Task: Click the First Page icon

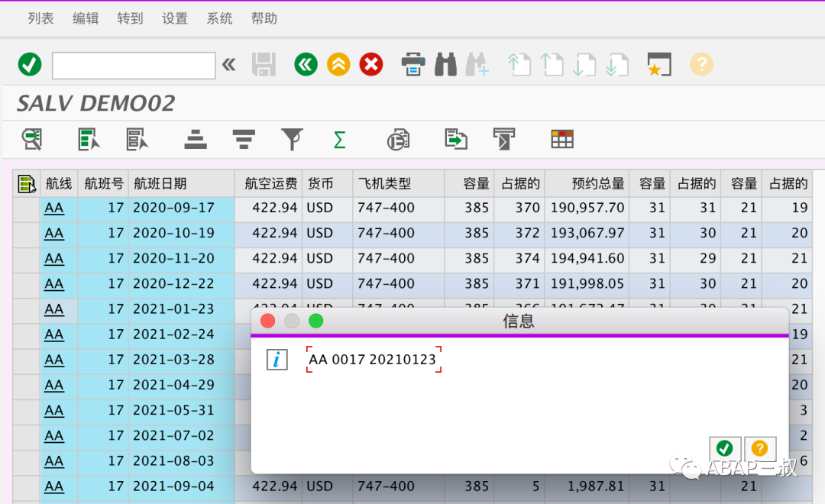Action: click(519, 65)
